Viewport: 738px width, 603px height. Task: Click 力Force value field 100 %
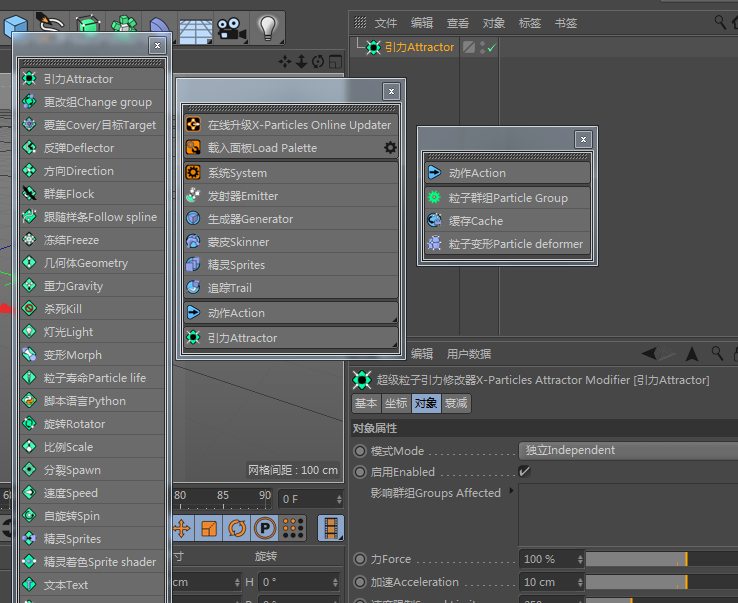pyautogui.click(x=547, y=559)
